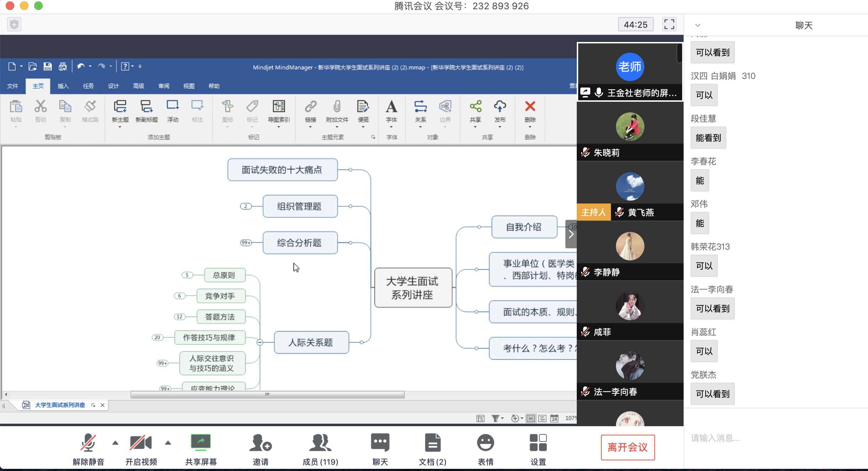Click the shield security icon in top bar

(x=14, y=24)
